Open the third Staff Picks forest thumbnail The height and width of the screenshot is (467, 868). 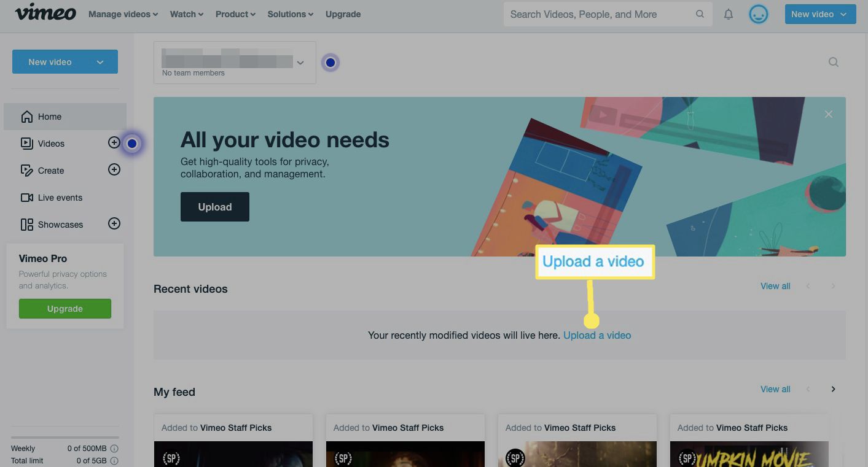[x=577, y=454]
